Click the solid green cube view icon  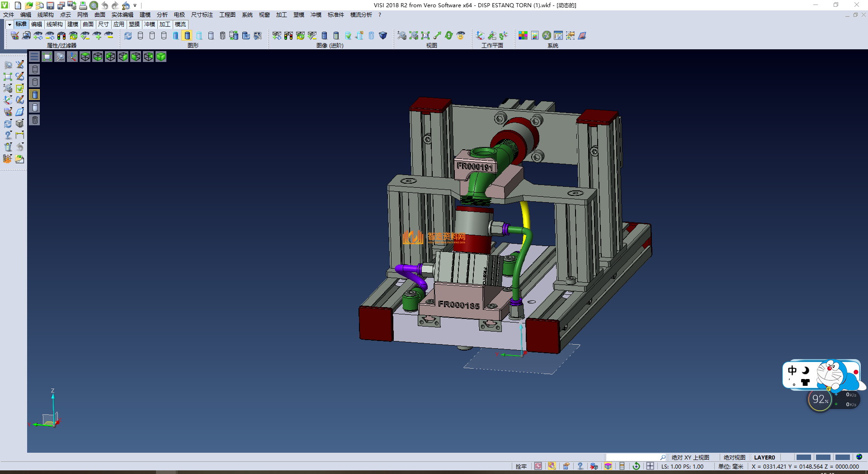tap(161, 57)
